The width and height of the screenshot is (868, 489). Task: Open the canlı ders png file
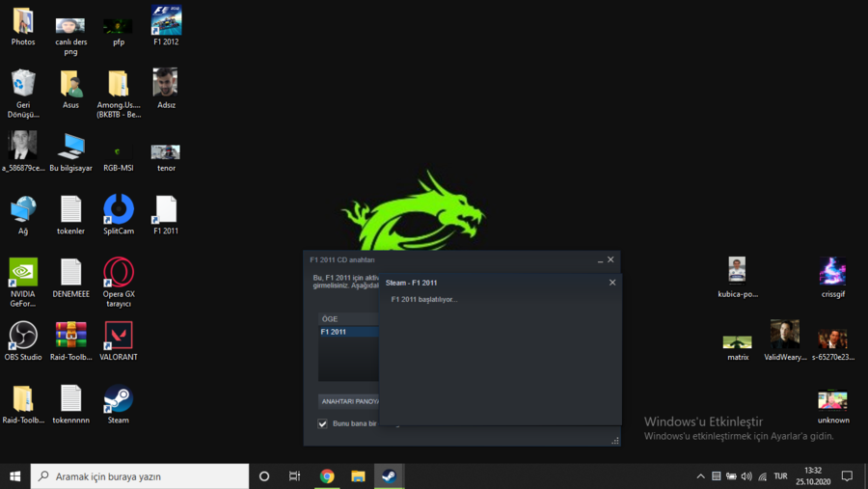pos(70,35)
